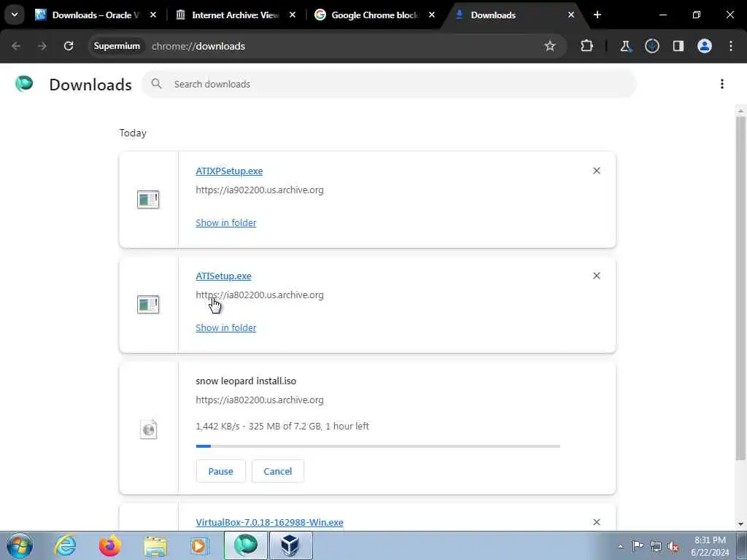
Task: Click the ATISetup.exe file icon
Action: click(148, 305)
